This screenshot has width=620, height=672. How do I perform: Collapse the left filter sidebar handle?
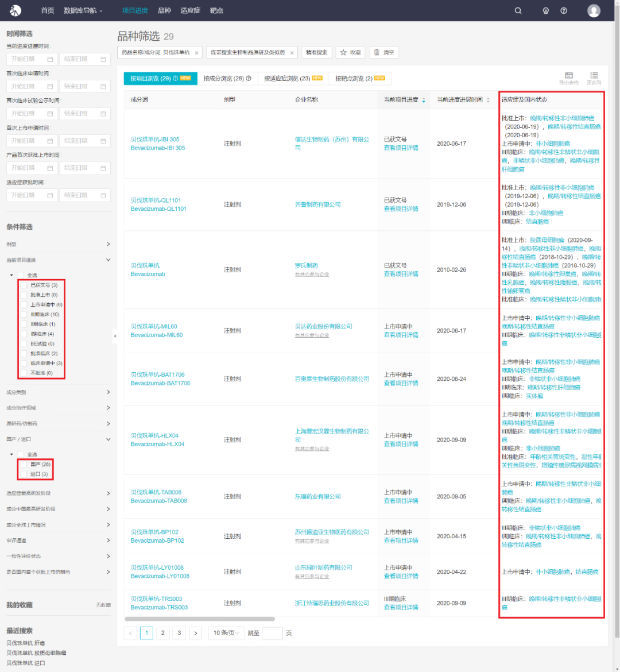pyautogui.click(x=115, y=336)
